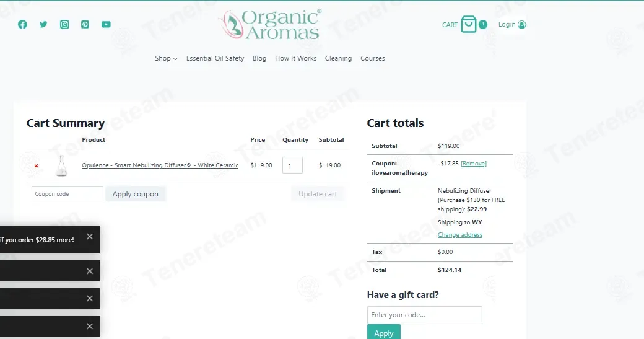
Task: Open the Instagram social icon
Action: tap(64, 24)
